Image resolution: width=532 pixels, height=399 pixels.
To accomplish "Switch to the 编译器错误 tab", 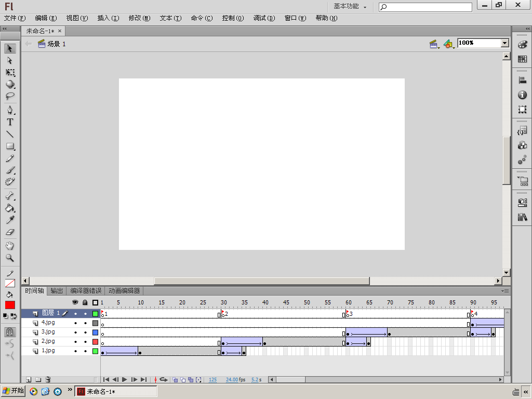I will click(x=86, y=291).
